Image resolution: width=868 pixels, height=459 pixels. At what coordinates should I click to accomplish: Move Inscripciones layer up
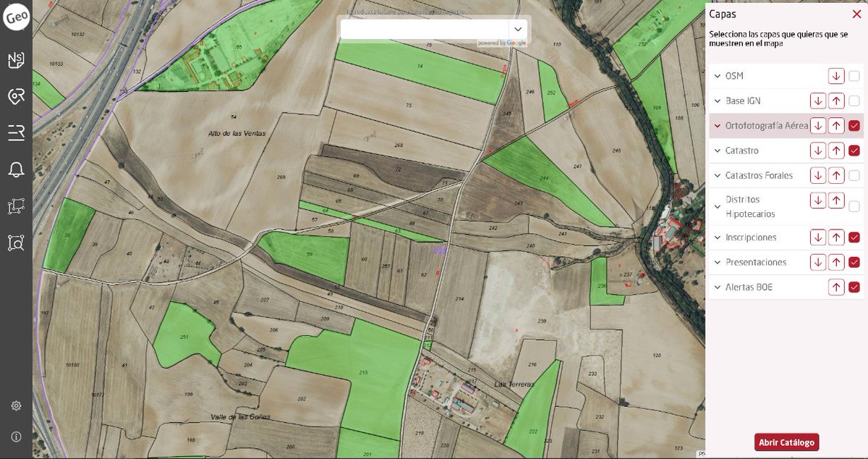point(836,237)
